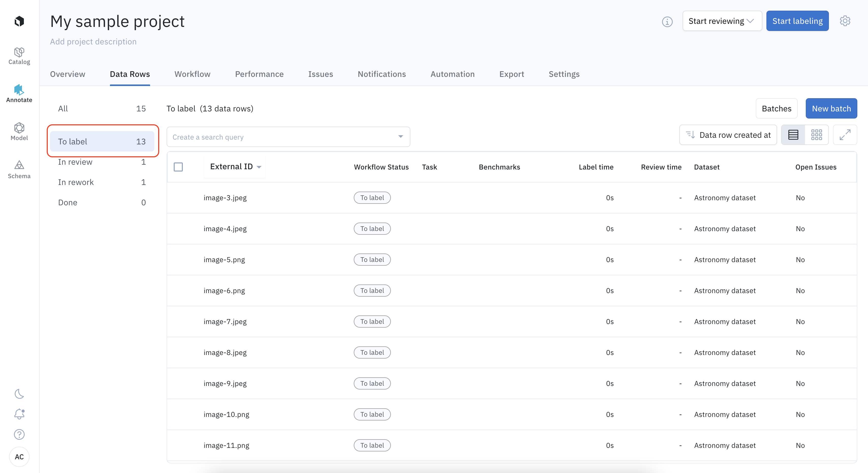Toggle the select-all checkbox

(179, 167)
